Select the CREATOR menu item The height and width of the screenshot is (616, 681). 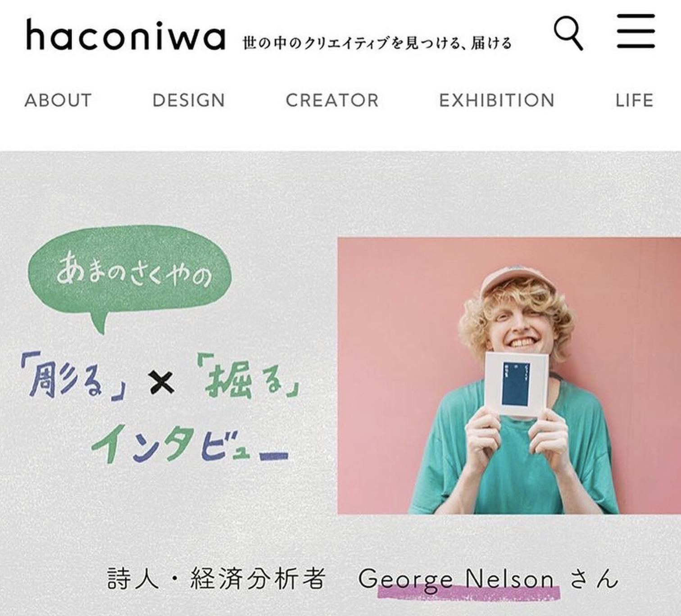click(332, 100)
